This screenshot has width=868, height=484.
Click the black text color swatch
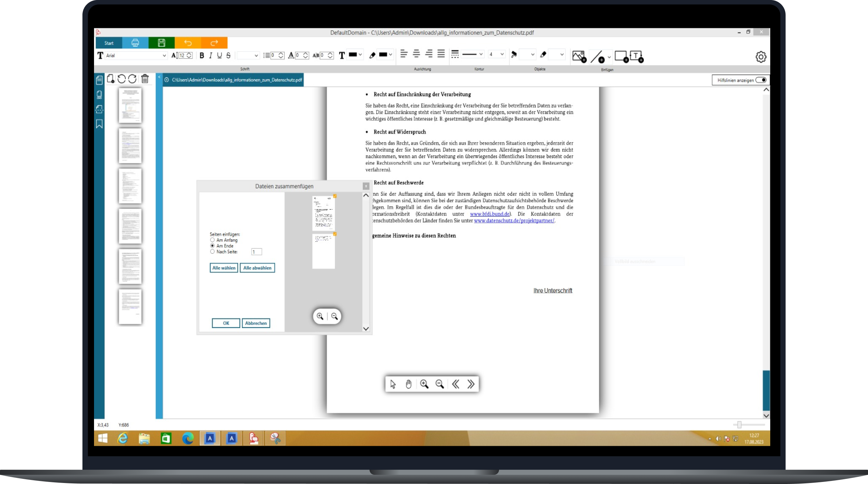point(353,54)
